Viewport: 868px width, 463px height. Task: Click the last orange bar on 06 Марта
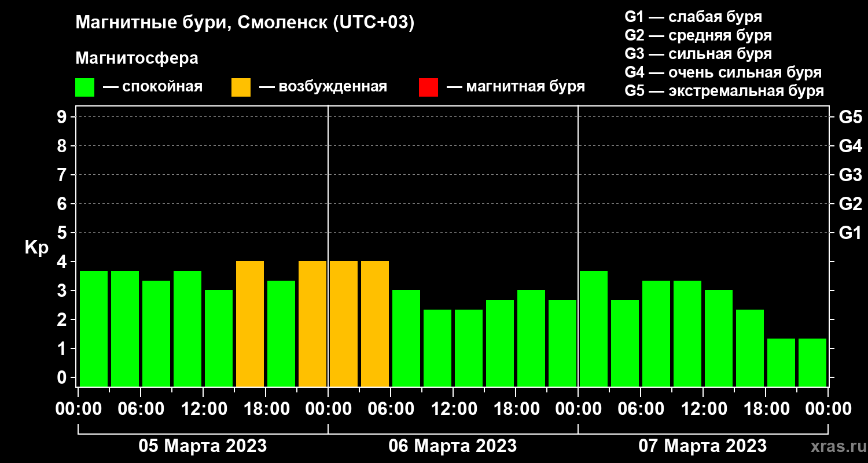[375, 324]
